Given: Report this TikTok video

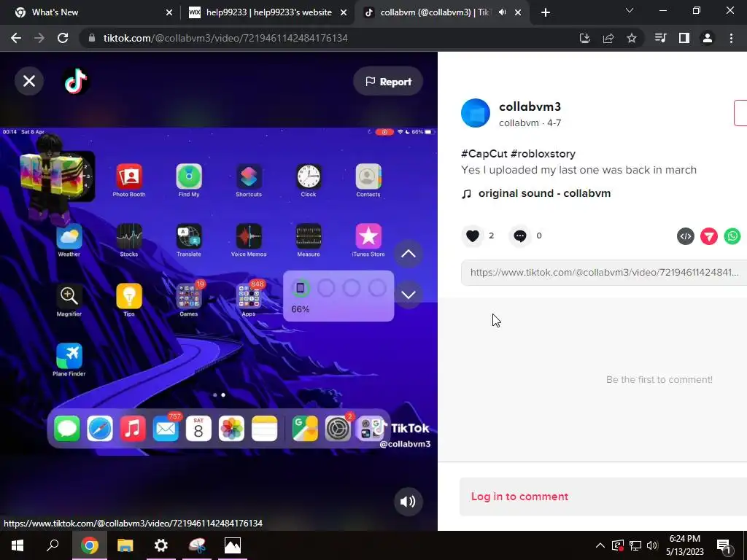Looking at the screenshot, I should pyautogui.click(x=388, y=82).
